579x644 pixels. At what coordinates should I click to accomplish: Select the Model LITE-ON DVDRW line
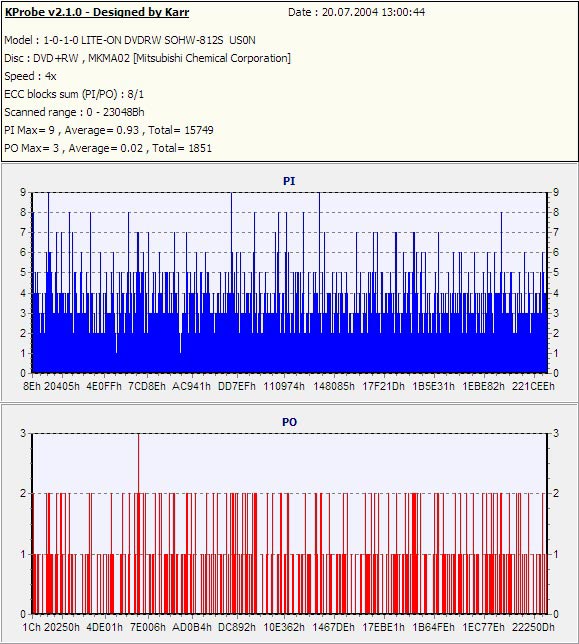point(130,40)
